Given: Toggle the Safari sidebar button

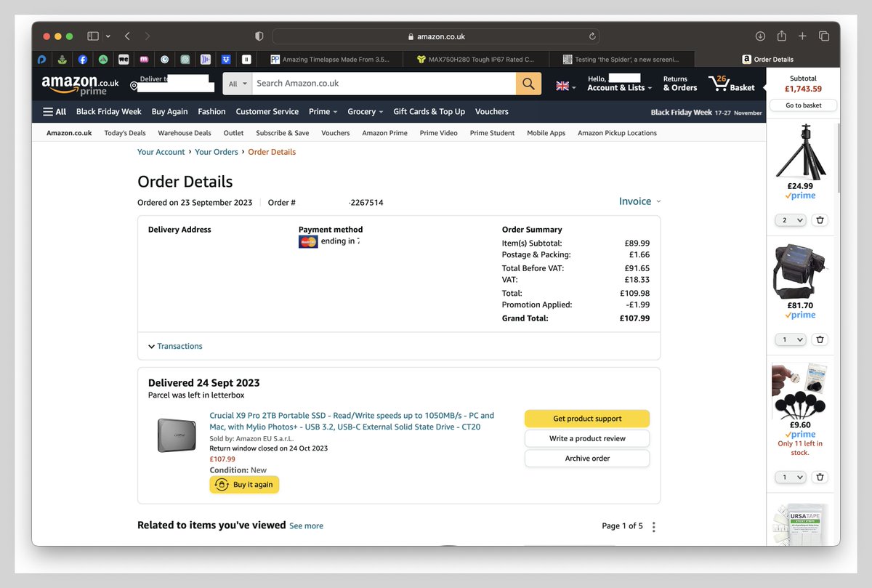Looking at the screenshot, I should pyautogui.click(x=93, y=36).
